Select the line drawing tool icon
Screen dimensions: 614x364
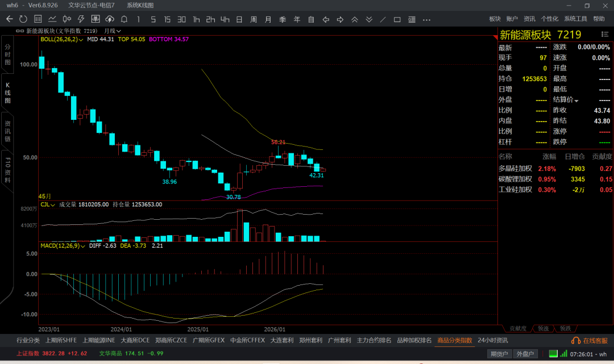(x=383, y=19)
